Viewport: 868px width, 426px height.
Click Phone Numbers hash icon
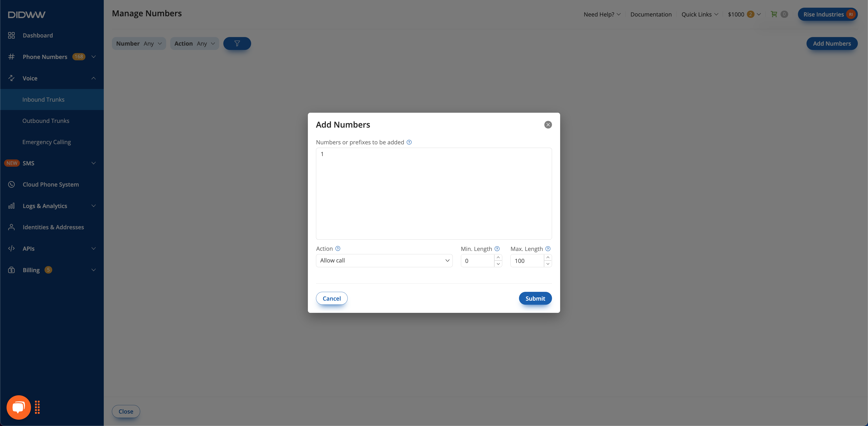click(x=12, y=56)
